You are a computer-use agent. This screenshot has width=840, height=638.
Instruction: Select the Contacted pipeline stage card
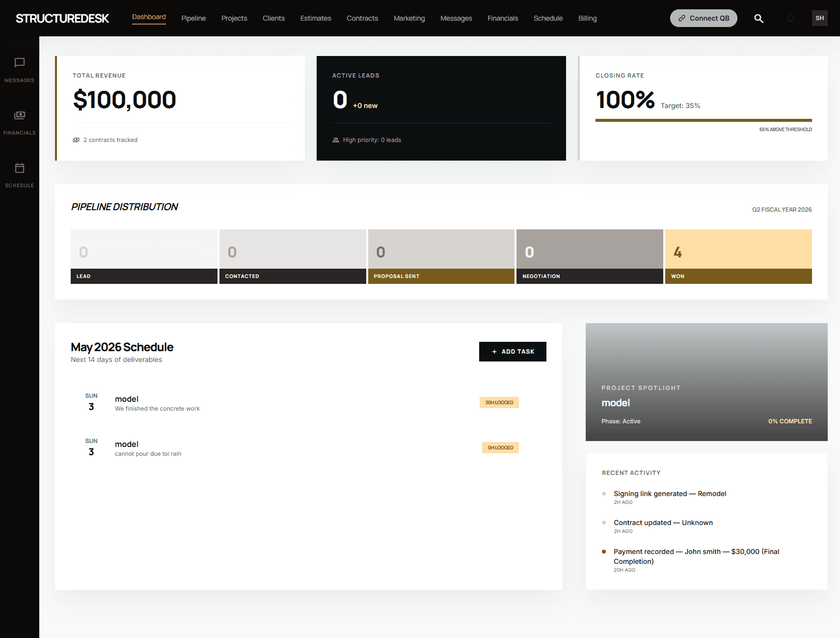(x=293, y=256)
